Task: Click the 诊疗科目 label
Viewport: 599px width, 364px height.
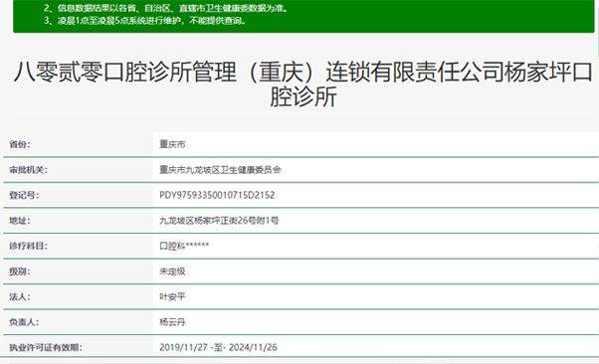Action: [x=28, y=246]
